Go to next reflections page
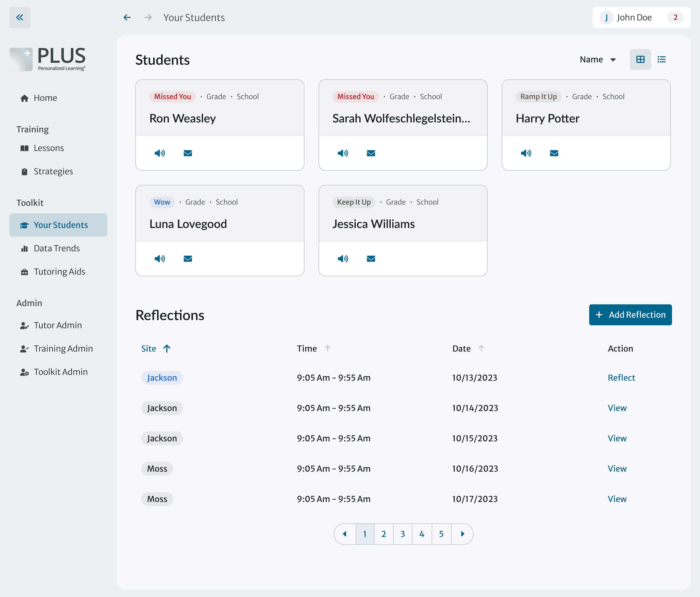700x597 pixels. [462, 534]
